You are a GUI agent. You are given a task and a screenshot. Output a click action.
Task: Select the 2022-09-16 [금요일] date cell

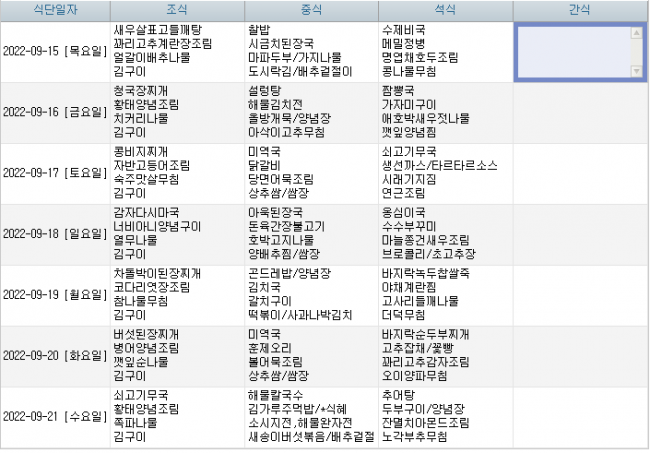[x=55, y=113]
